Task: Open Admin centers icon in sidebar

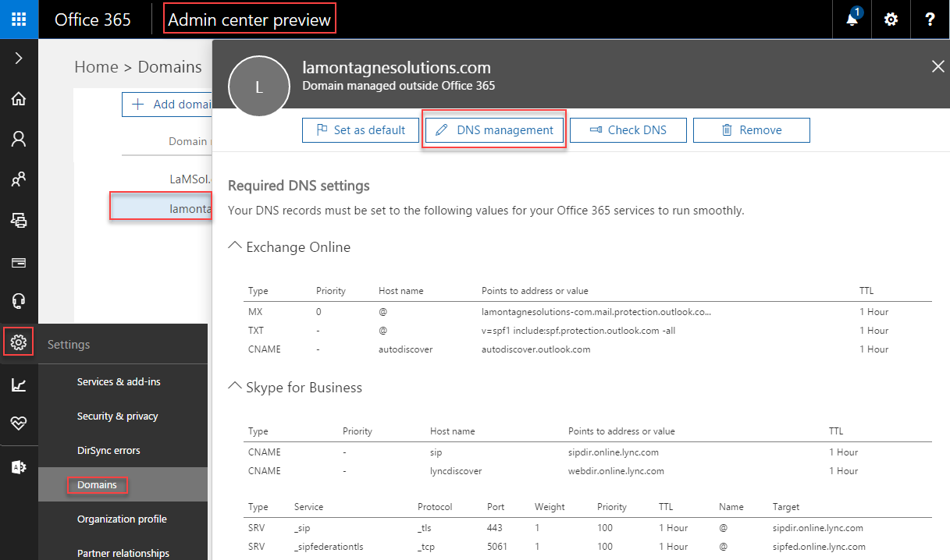Action: tap(19, 467)
